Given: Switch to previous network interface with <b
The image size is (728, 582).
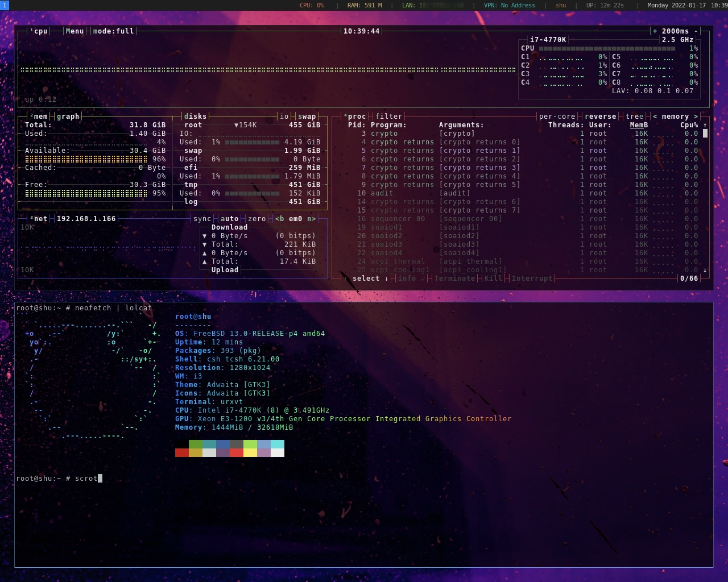Looking at the screenshot, I should (x=280, y=219).
